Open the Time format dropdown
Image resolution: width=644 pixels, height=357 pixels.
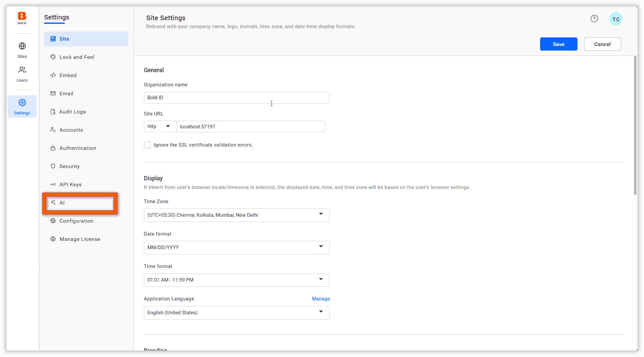tap(237, 280)
